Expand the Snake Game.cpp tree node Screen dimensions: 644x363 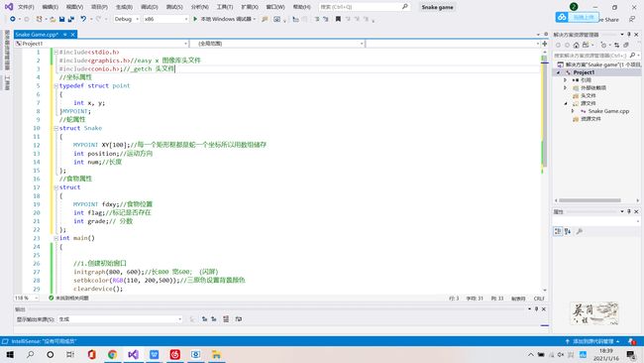coord(573,111)
